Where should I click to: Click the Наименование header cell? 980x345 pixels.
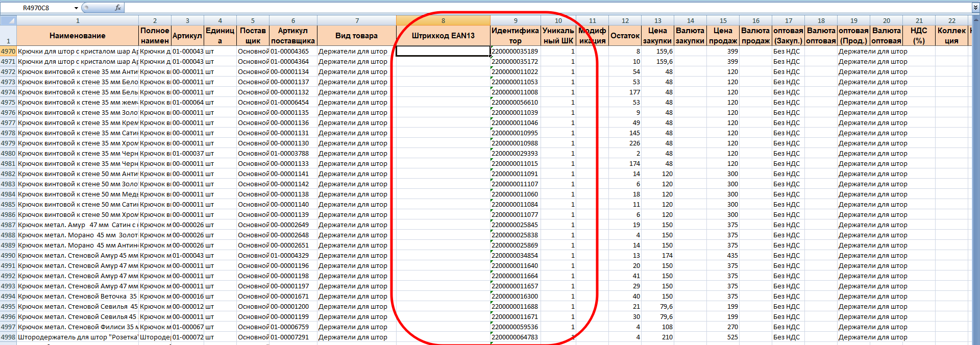click(78, 36)
